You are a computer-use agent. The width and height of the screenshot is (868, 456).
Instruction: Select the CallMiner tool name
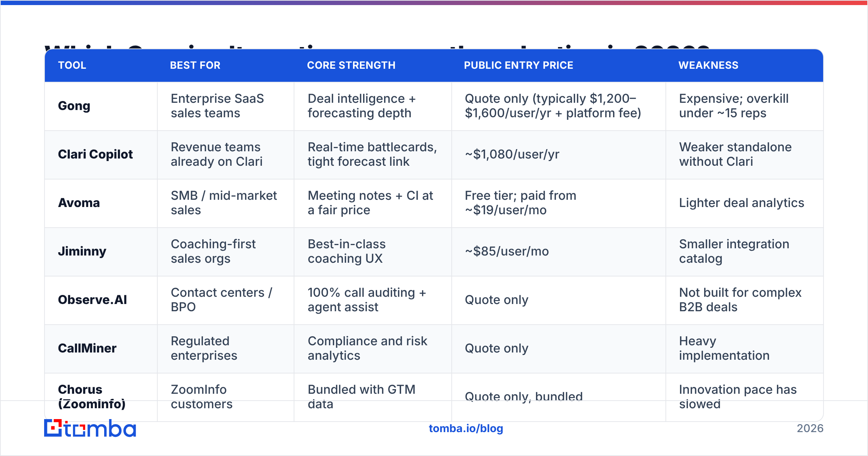click(x=87, y=348)
